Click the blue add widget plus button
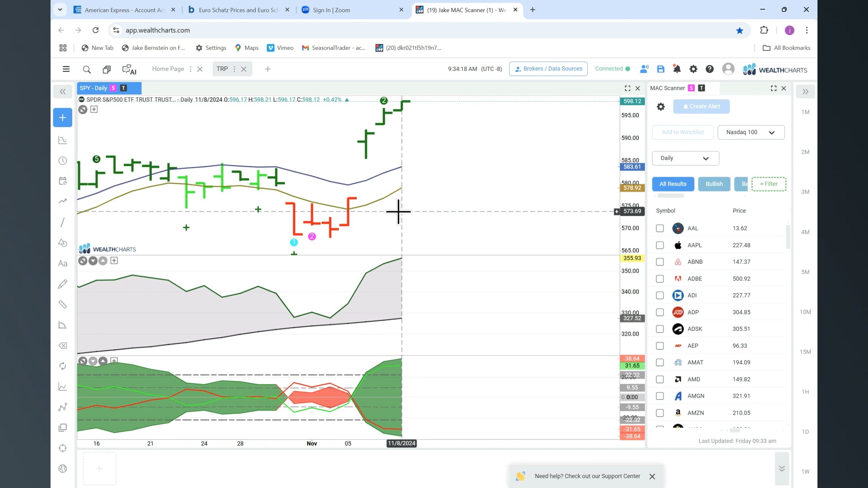Image resolution: width=868 pixels, height=488 pixels. click(62, 117)
